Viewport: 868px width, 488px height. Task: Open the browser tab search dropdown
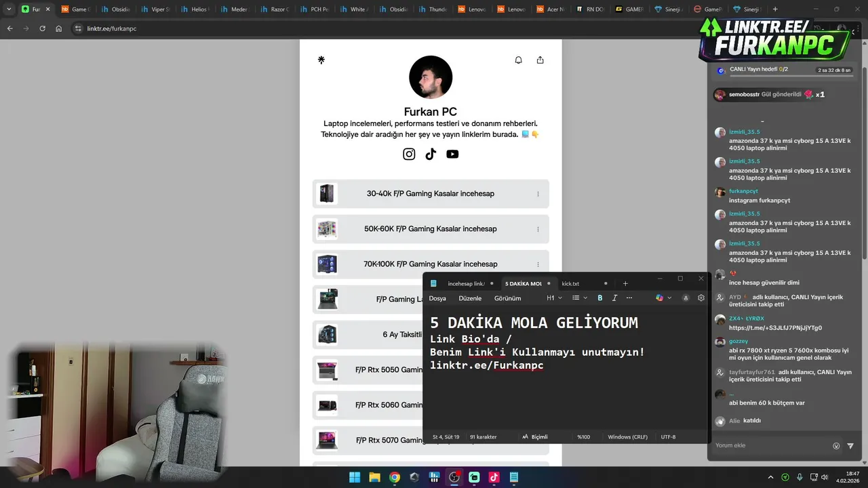[x=9, y=9]
